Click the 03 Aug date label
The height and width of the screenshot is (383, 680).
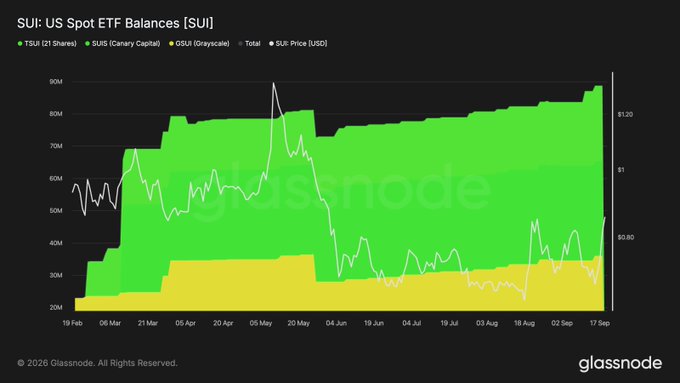pos(487,323)
